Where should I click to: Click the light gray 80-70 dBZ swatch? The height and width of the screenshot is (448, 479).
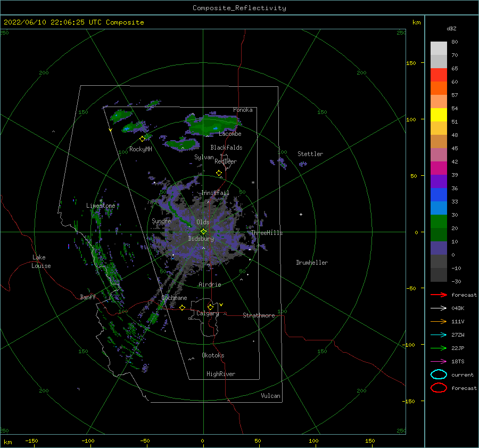point(439,48)
